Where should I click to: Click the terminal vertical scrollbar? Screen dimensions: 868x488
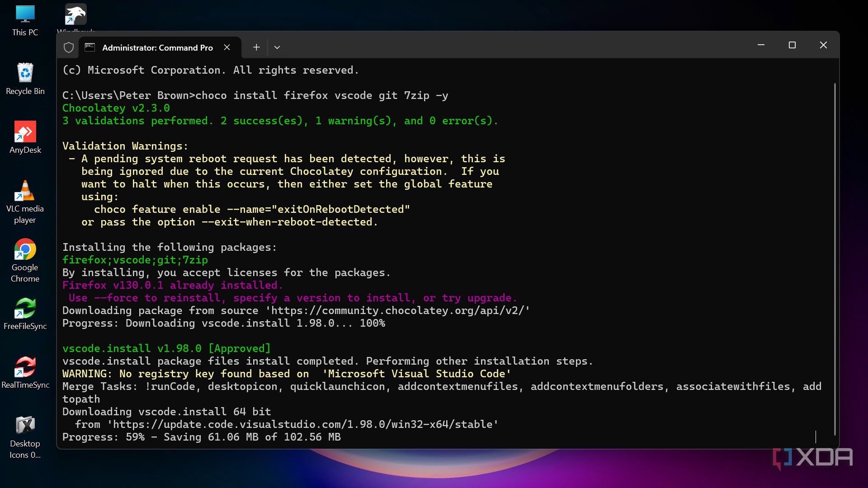click(x=835, y=258)
